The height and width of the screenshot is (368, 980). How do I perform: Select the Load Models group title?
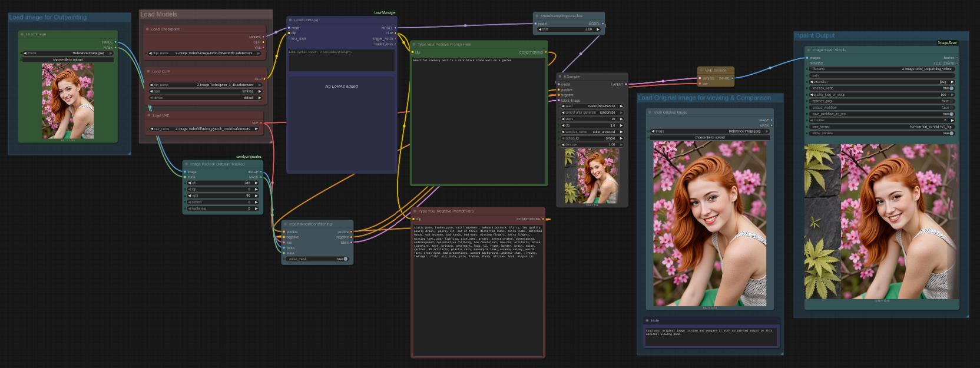pos(159,14)
